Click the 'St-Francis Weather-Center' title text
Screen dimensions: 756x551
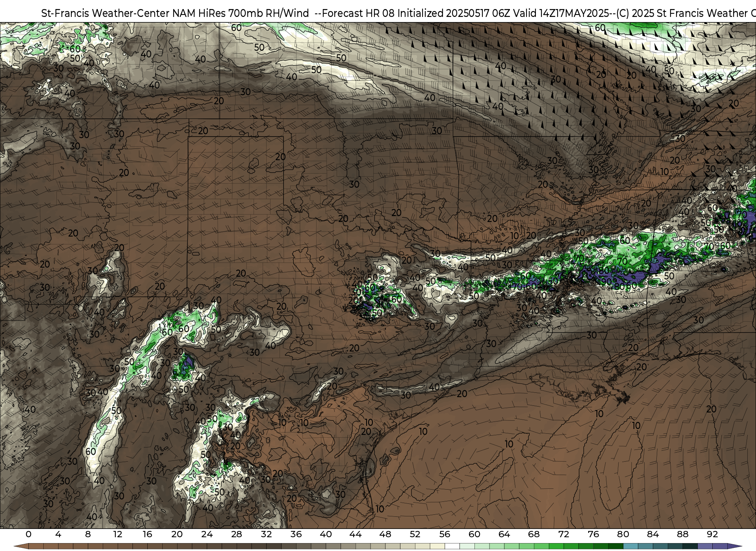coord(106,13)
